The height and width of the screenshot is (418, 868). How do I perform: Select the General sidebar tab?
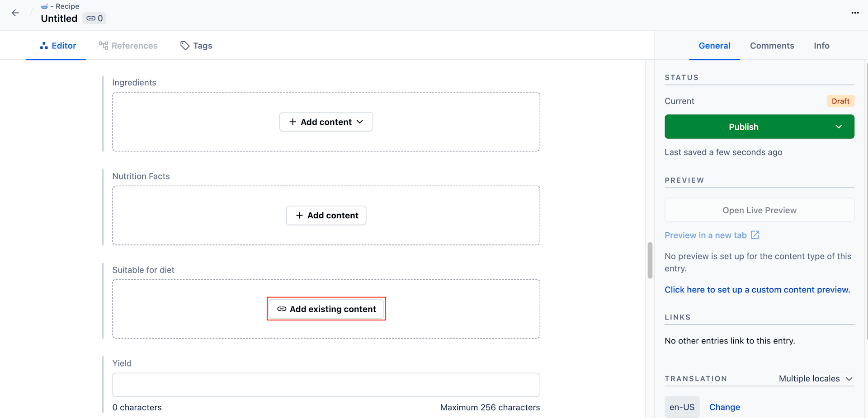pyautogui.click(x=714, y=46)
